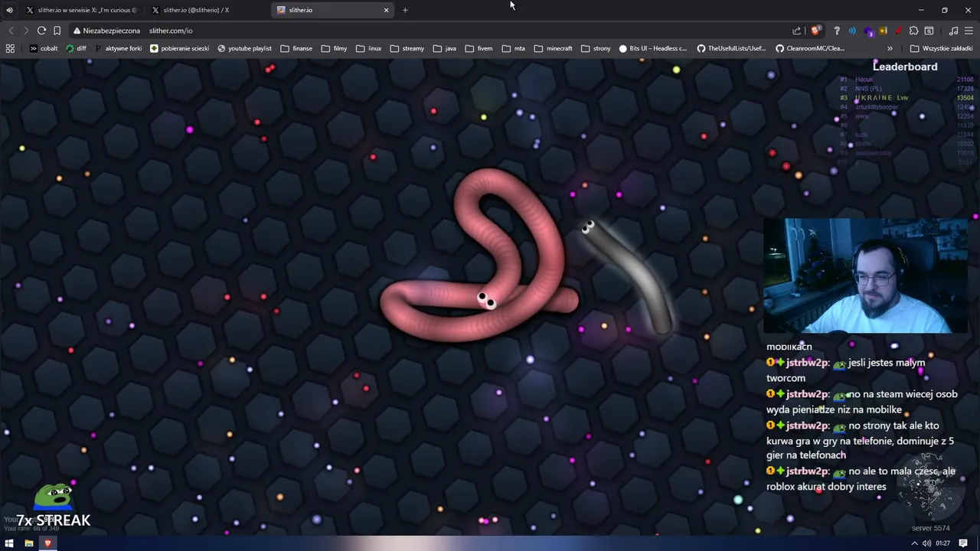Reload the slither.io page
Viewport: 980px width, 551px height.
tap(41, 31)
